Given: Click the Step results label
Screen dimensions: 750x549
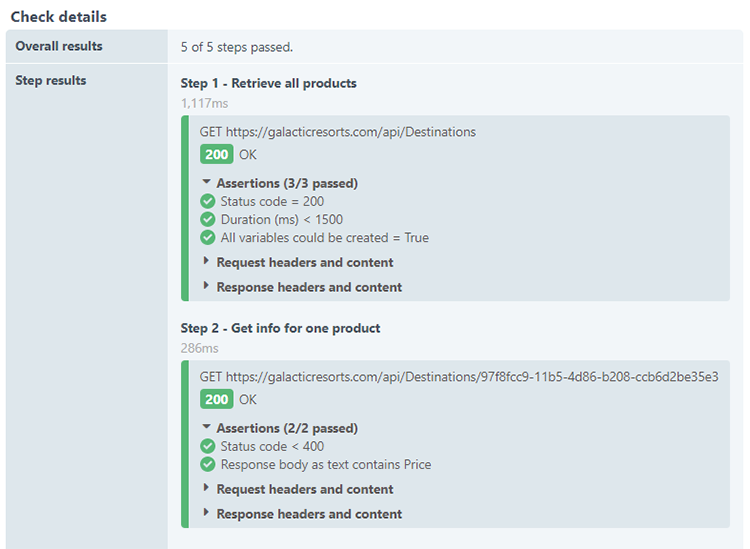Looking at the screenshot, I should pos(51,80).
